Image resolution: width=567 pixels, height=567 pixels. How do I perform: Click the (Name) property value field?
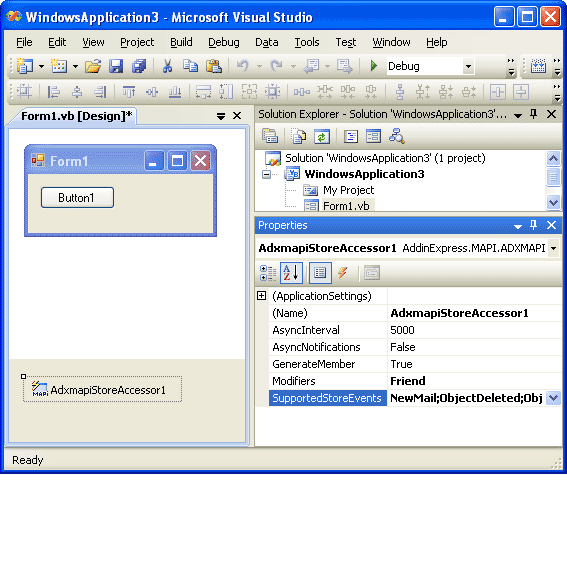tap(474, 313)
